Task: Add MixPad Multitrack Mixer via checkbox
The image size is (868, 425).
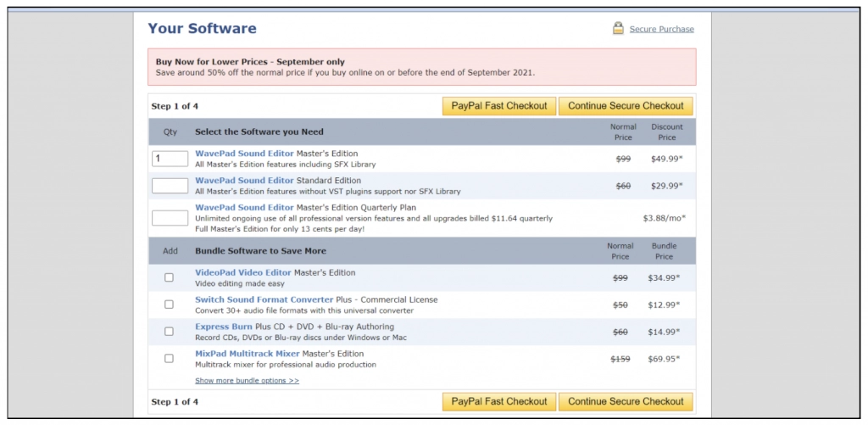Action: tap(169, 359)
